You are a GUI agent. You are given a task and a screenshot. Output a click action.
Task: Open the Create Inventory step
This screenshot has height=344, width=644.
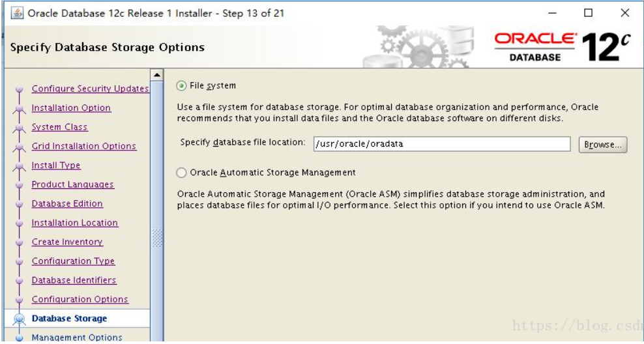67,242
